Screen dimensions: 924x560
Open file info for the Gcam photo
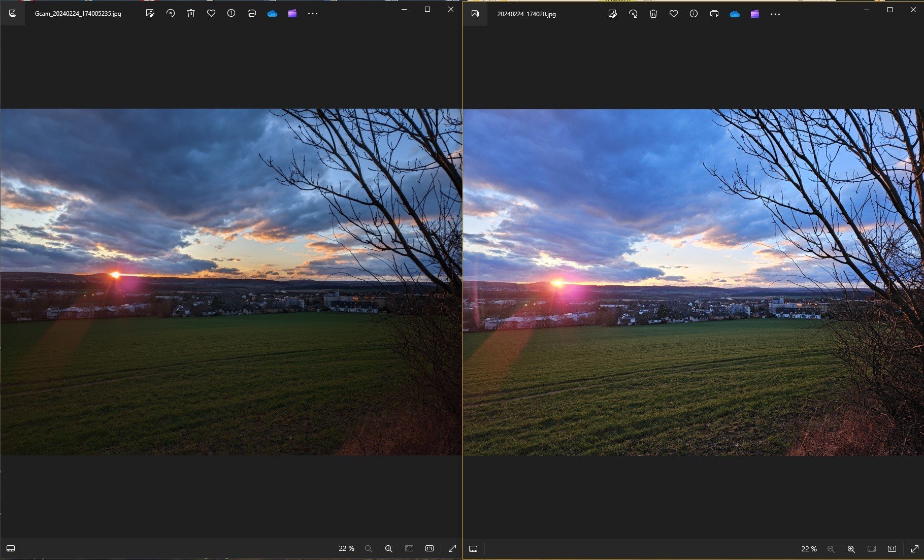(x=231, y=14)
